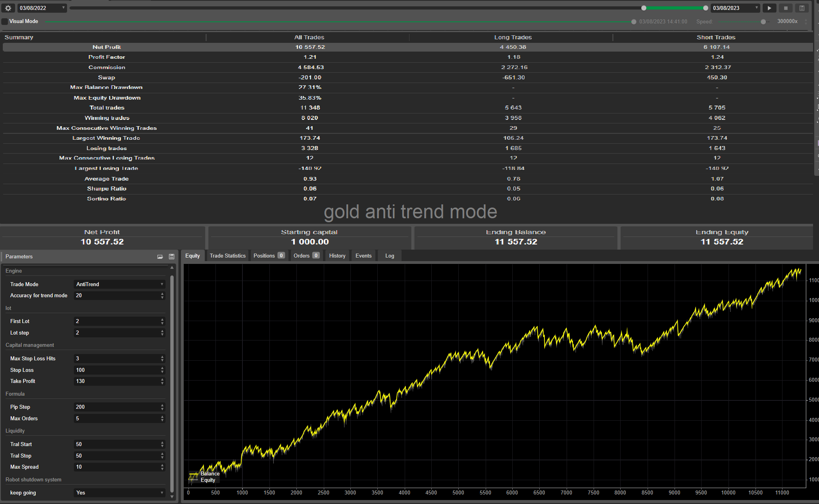This screenshot has width=819, height=504.
Task: Select the Profit Factor row label
Action: 107,57
